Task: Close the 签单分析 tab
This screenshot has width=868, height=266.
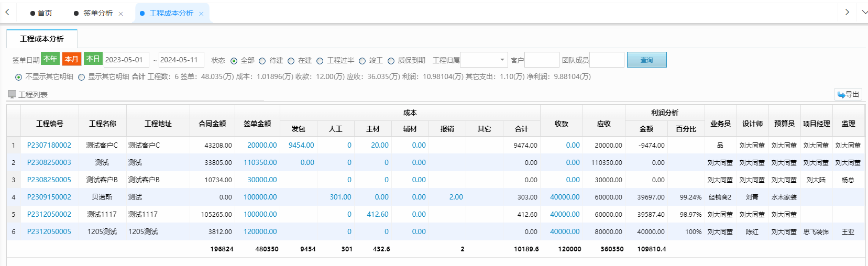Action: (120, 14)
